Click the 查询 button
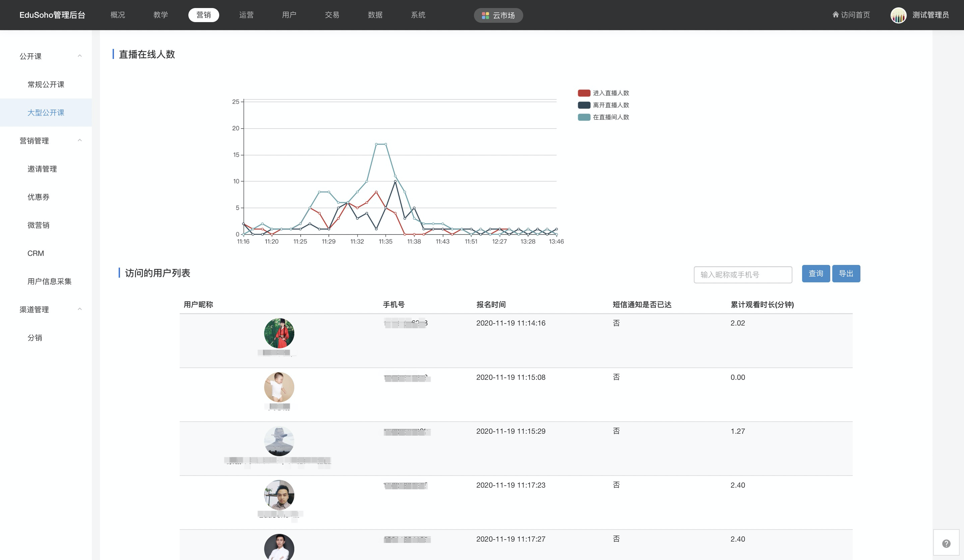 pos(816,273)
